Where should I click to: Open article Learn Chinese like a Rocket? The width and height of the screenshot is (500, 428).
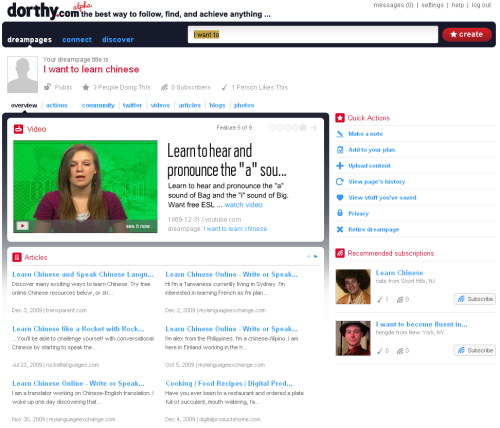[78, 329]
